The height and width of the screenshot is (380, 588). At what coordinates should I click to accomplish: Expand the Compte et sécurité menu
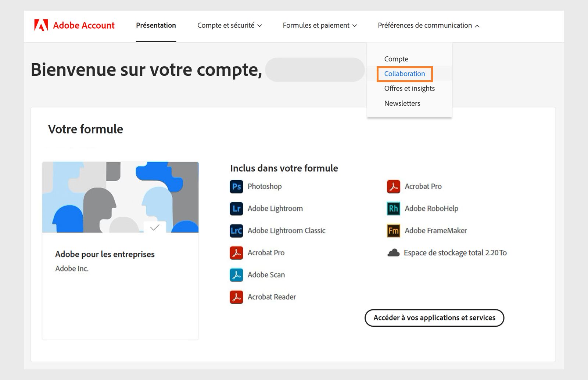click(229, 25)
